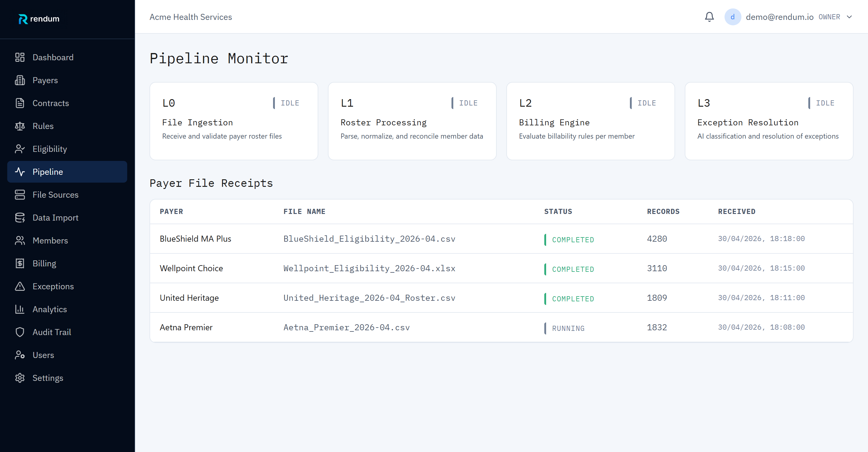
Task: Click COMPLETED status in BlueShield row
Action: [x=569, y=240]
